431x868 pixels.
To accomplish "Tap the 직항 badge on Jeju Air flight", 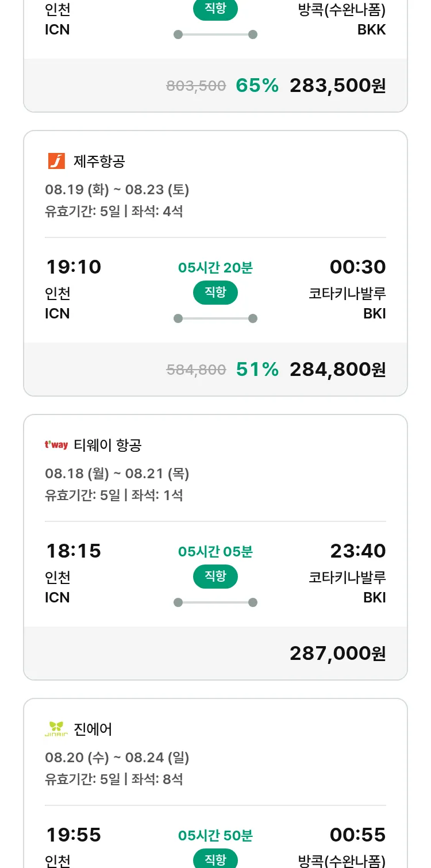I will tap(215, 293).
